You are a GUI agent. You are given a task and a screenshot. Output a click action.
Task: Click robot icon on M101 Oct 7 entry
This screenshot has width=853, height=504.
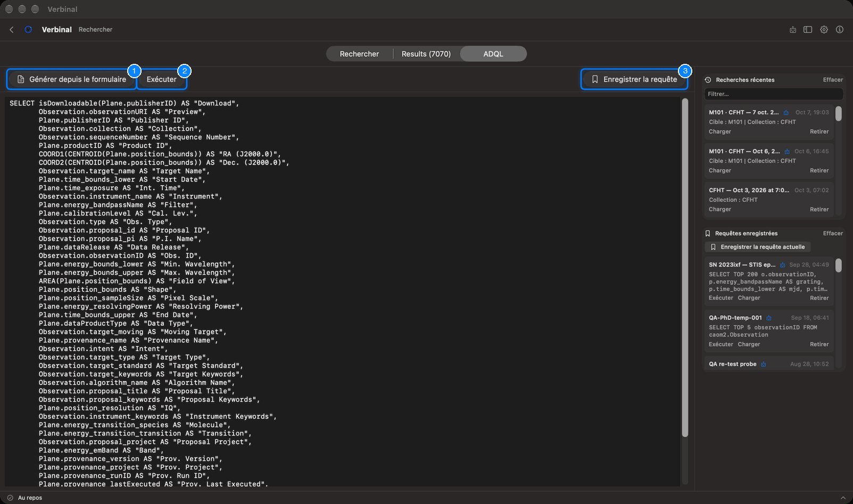point(786,112)
